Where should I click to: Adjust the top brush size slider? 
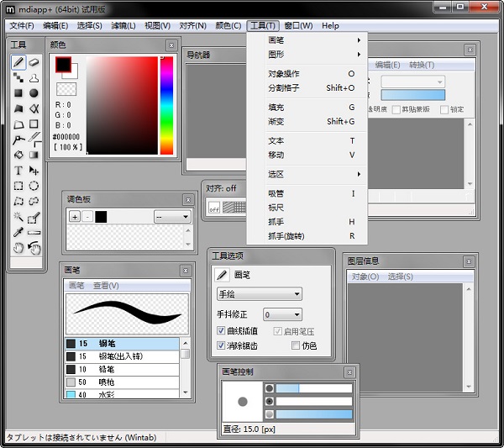point(314,388)
